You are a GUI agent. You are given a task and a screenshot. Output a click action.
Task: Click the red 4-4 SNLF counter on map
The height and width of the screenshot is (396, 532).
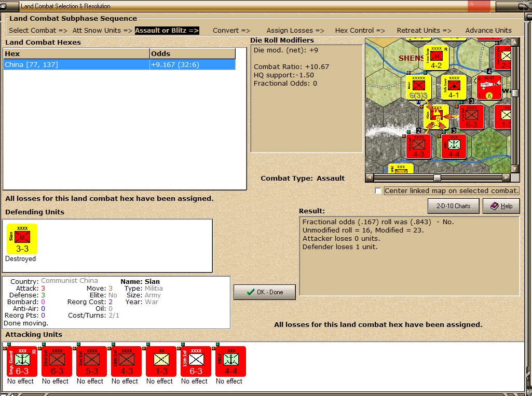point(454,146)
